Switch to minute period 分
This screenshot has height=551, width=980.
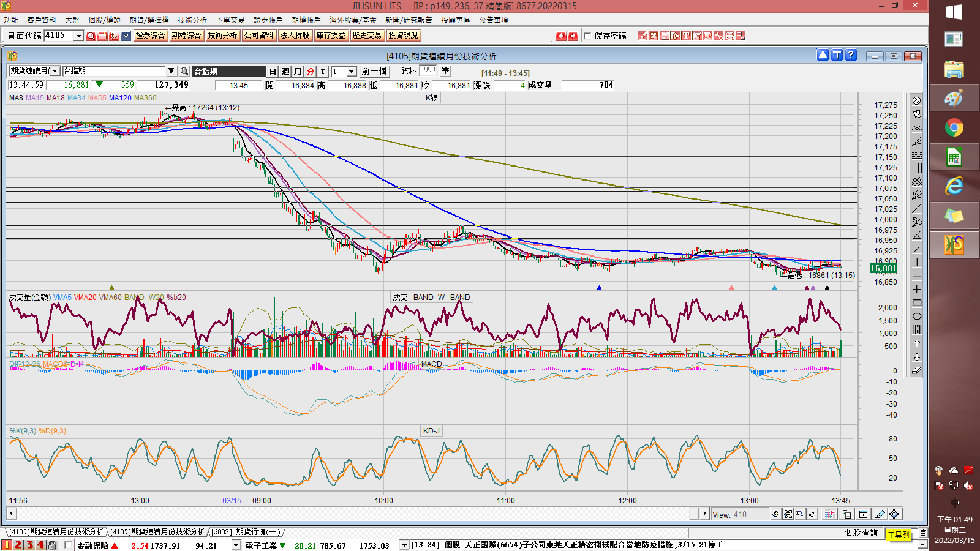pyautogui.click(x=311, y=72)
